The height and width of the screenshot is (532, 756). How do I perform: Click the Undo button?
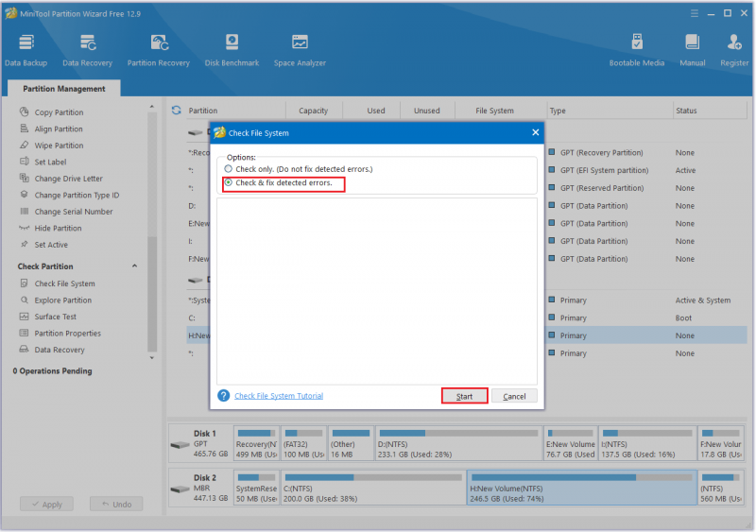116,504
